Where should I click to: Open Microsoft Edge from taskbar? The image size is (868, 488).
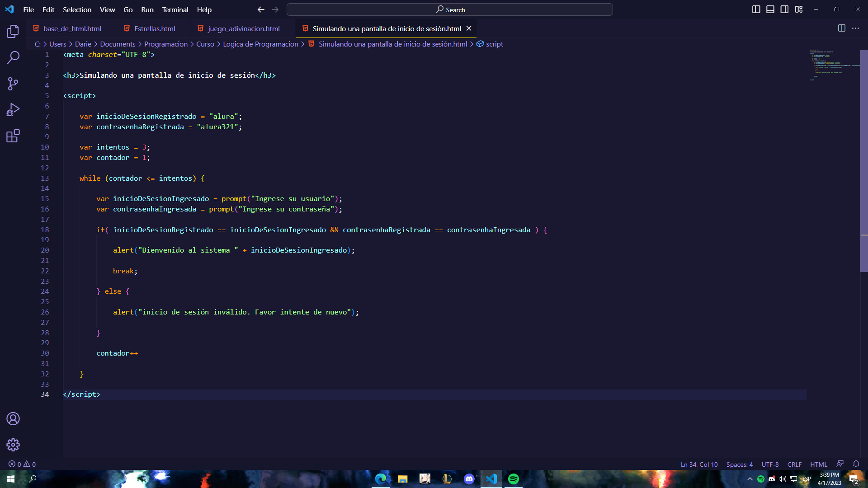coord(380,479)
